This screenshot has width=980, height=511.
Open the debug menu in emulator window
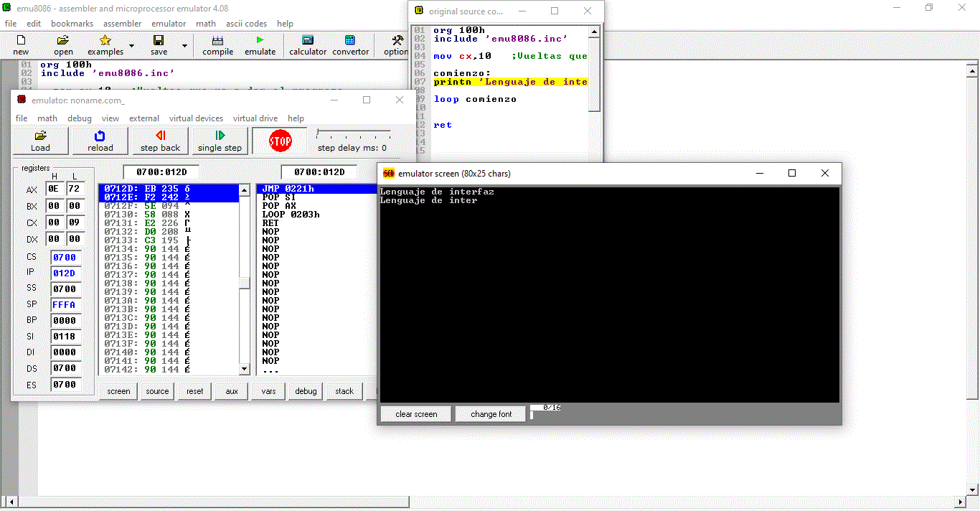(x=80, y=118)
